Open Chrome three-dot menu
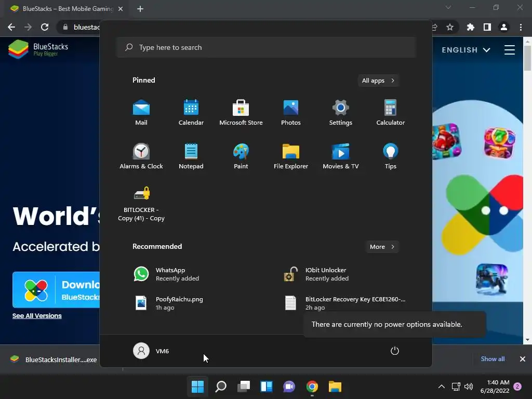532x399 pixels. coord(521,27)
